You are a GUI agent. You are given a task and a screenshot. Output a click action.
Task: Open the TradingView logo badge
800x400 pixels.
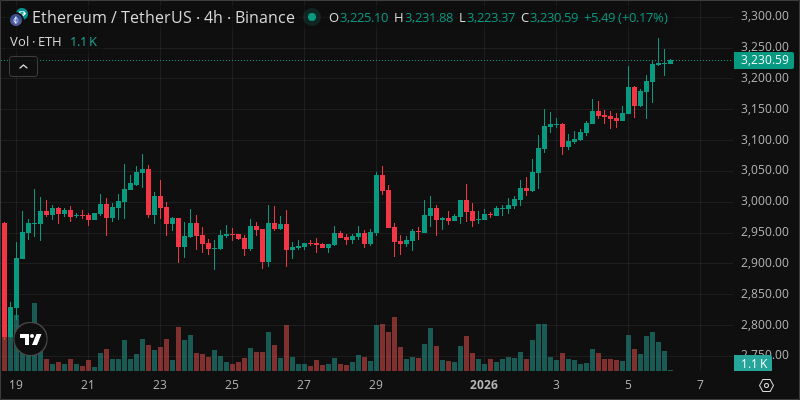point(31,339)
